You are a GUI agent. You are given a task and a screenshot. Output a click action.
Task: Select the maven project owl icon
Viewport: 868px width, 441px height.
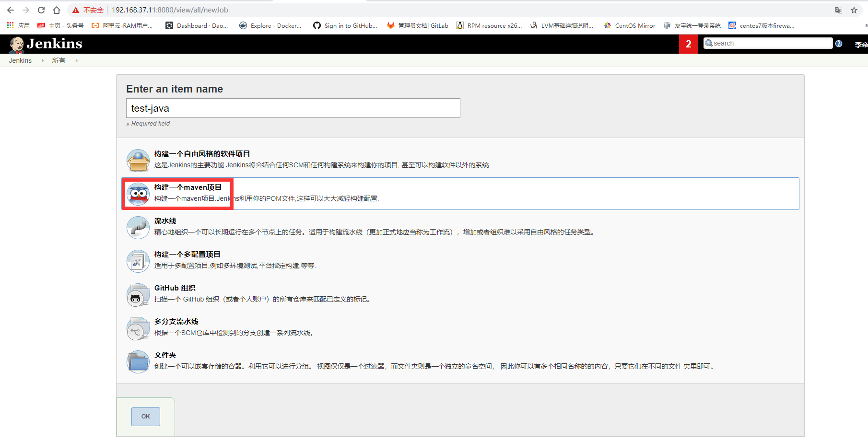(138, 194)
